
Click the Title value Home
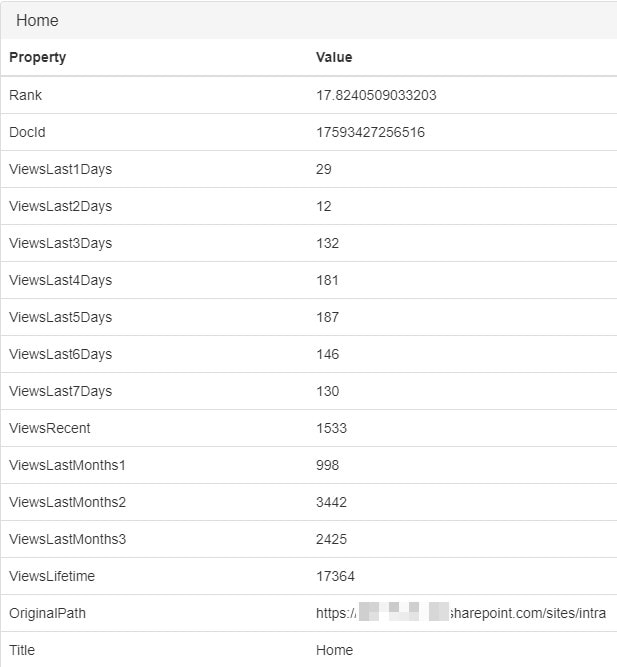click(334, 650)
